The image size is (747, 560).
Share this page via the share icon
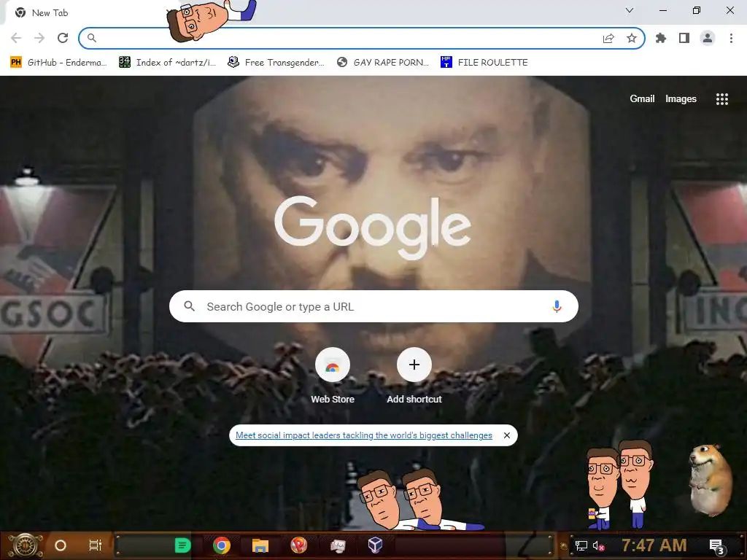click(608, 38)
